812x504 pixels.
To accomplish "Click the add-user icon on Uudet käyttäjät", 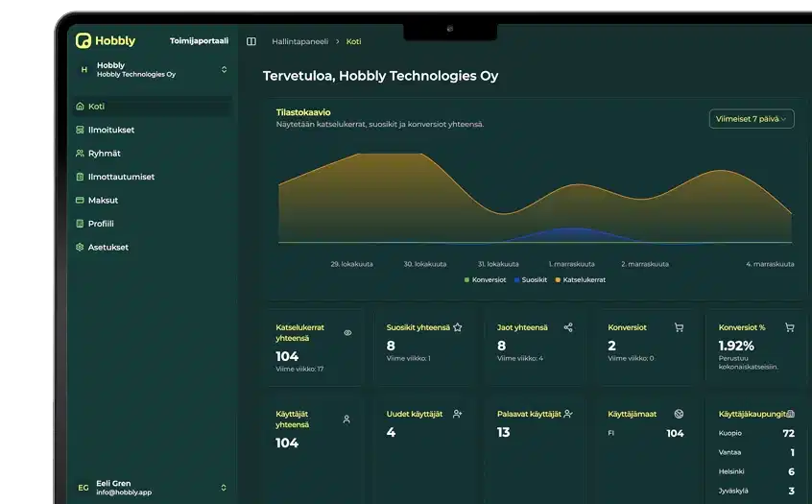I will [x=457, y=414].
